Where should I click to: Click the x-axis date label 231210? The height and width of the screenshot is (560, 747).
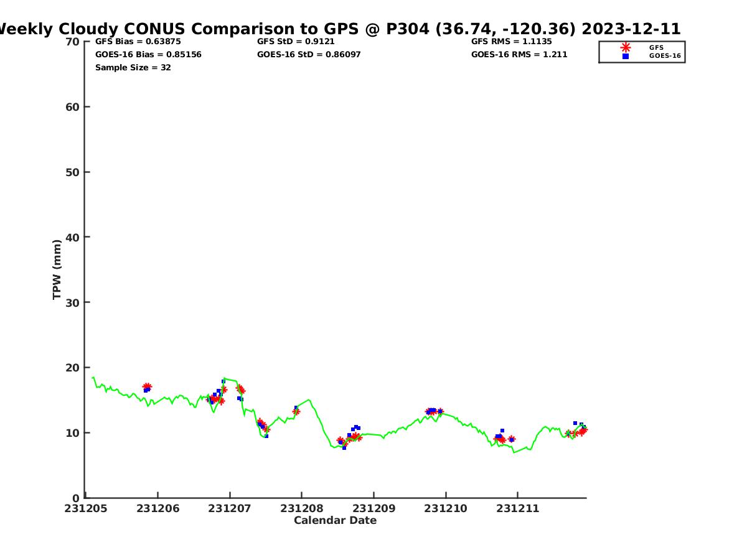click(x=446, y=508)
